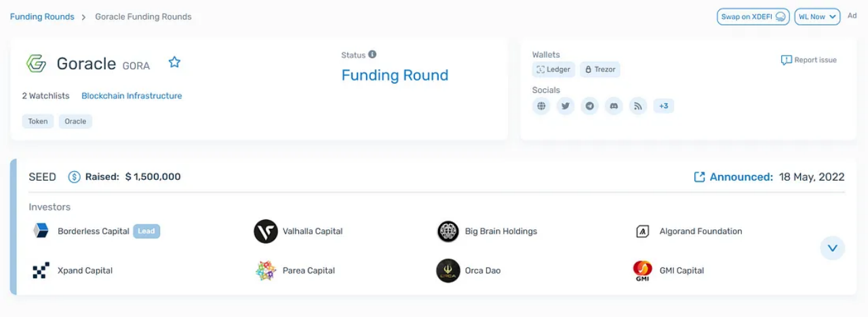The height and width of the screenshot is (317, 868).
Task: Open the website globe social icon
Action: click(541, 106)
